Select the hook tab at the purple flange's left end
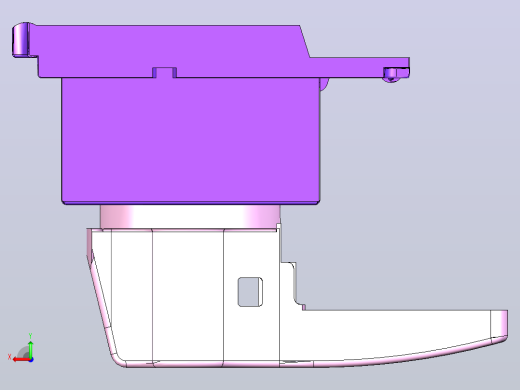 (22, 39)
